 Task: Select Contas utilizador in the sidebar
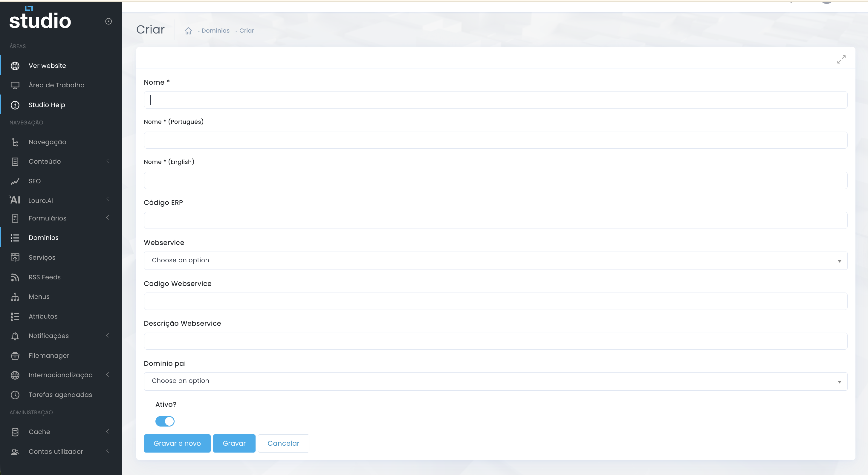[x=55, y=451]
